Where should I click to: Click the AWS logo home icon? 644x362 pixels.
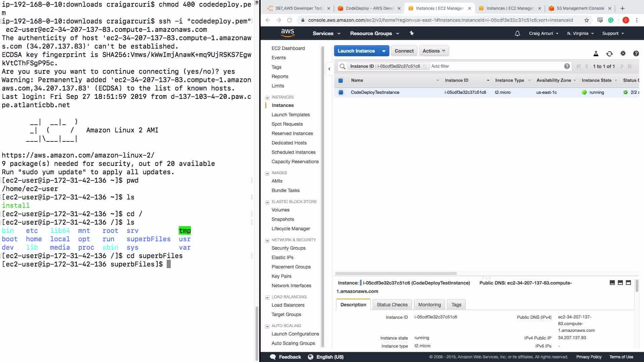(287, 33)
